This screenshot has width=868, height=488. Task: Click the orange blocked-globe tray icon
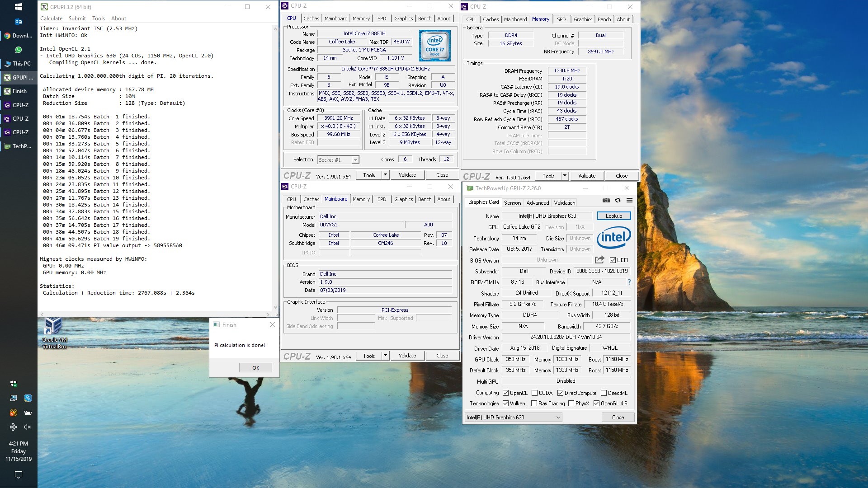[14, 413]
